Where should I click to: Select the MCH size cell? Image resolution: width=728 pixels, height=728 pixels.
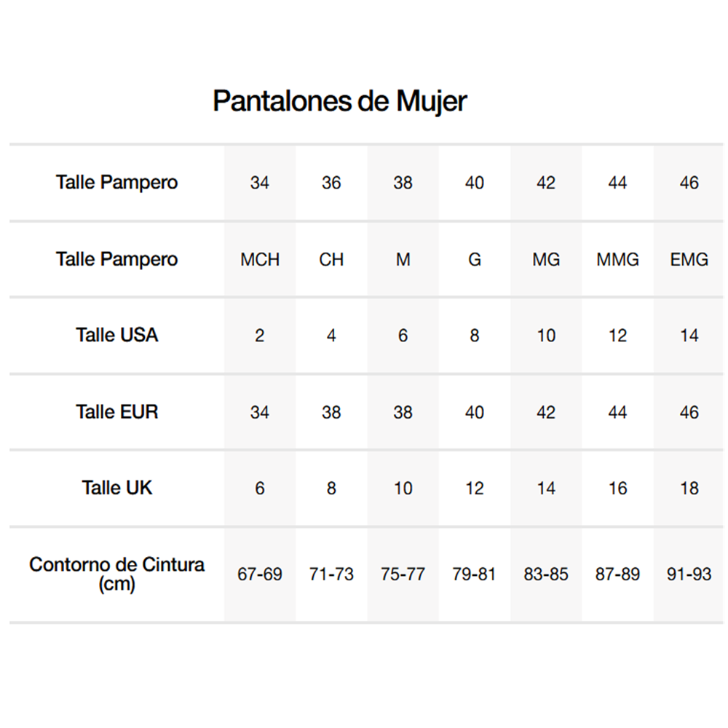coord(260,259)
